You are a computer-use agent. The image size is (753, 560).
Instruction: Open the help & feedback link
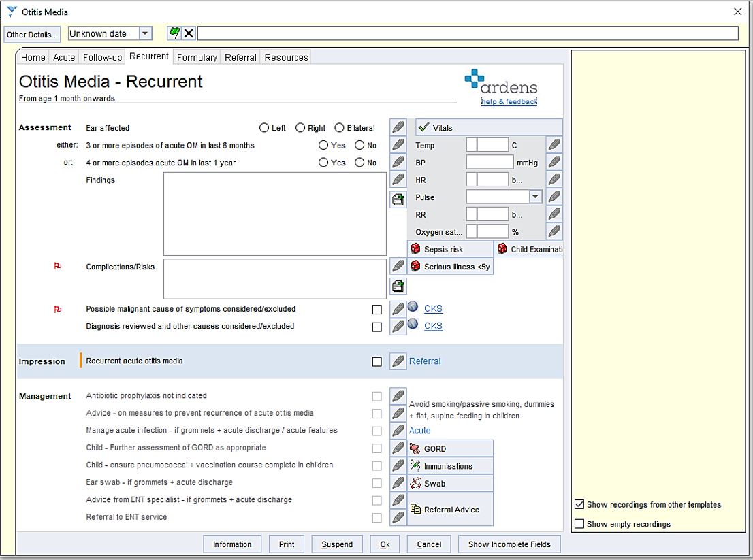tap(509, 101)
